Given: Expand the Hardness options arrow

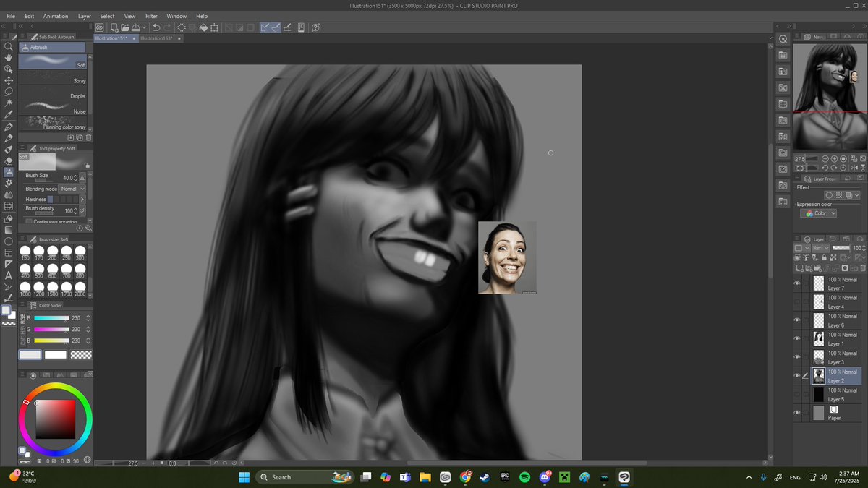Looking at the screenshot, I should [x=82, y=199].
